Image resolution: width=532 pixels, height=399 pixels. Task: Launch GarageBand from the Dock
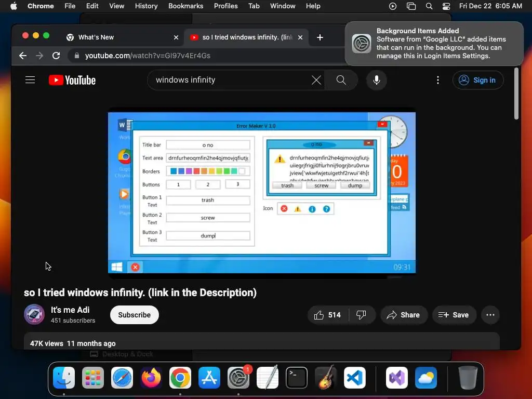click(x=326, y=378)
